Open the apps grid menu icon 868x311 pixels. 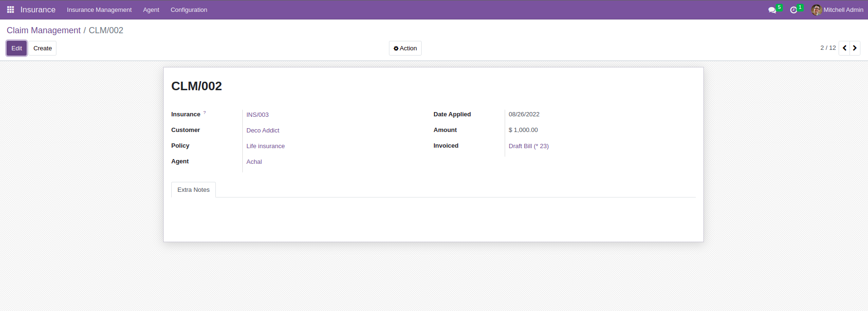coord(10,9)
